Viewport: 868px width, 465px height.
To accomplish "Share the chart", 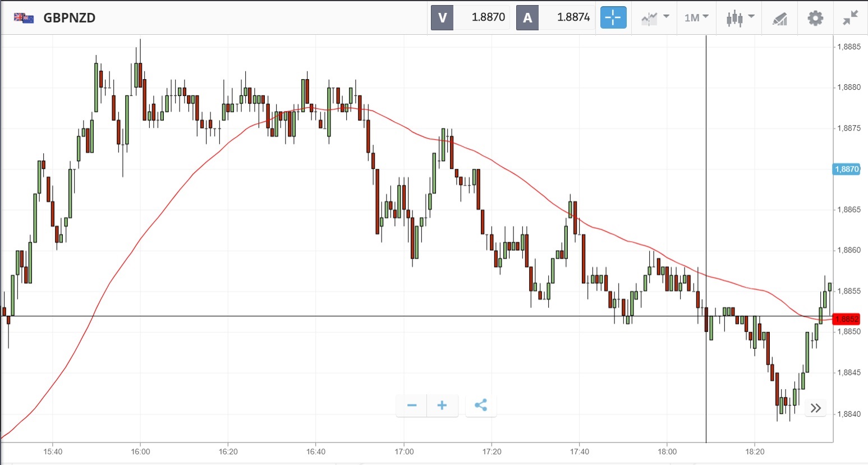I will coord(481,406).
